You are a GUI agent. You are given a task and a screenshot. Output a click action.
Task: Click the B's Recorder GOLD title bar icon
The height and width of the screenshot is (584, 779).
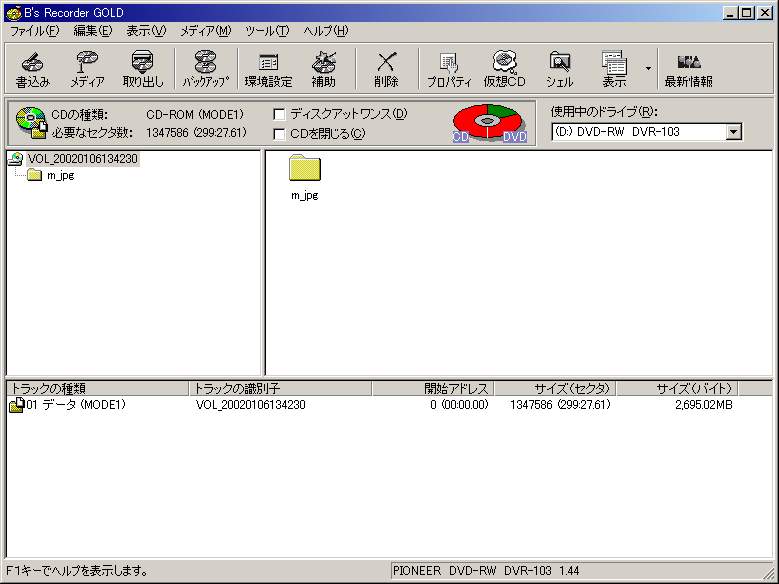pos(13,13)
